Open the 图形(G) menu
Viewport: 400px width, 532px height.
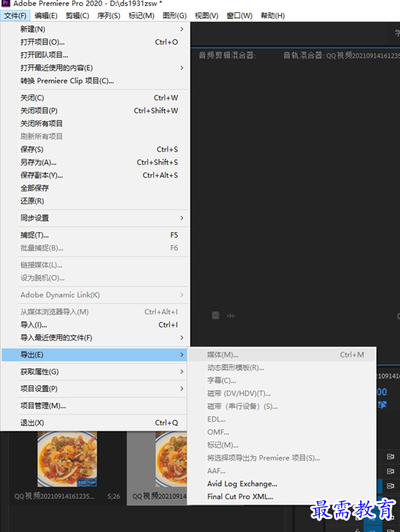(175, 16)
